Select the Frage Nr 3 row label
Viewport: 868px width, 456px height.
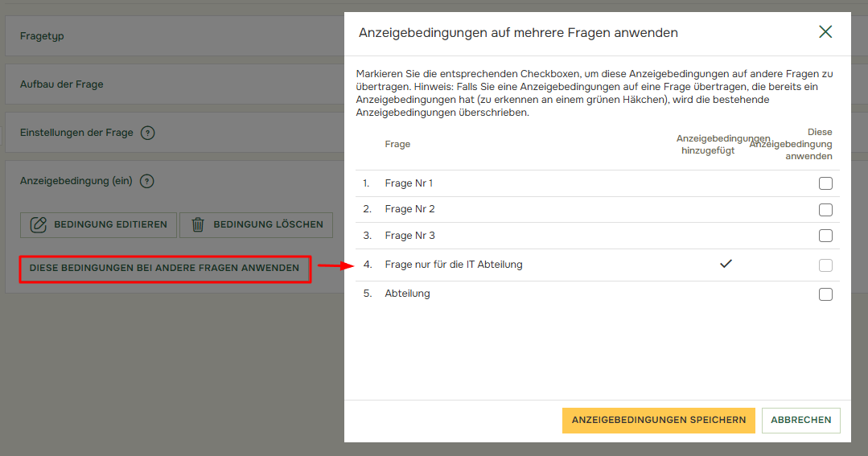point(409,236)
